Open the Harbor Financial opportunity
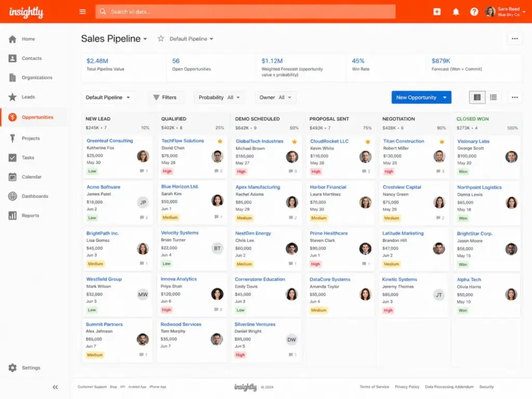The height and width of the screenshot is (399, 532). (x=328, y=187)
